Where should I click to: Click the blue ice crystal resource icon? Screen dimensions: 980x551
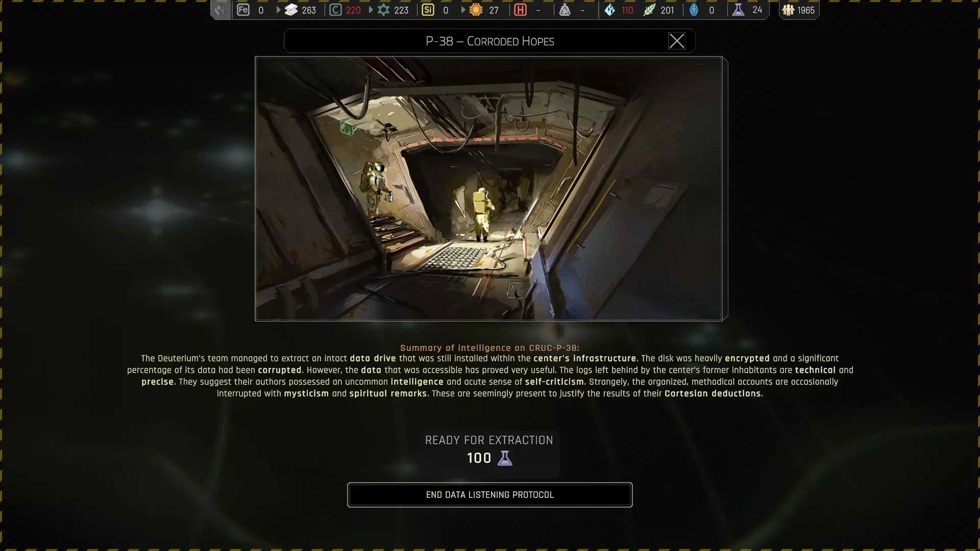point(609,10)
